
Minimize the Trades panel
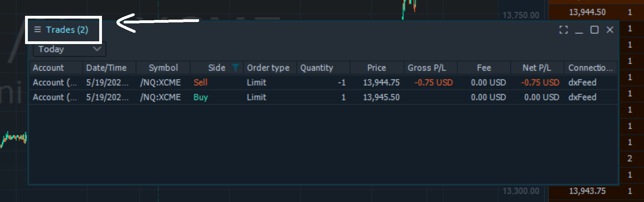coord(579,30)
